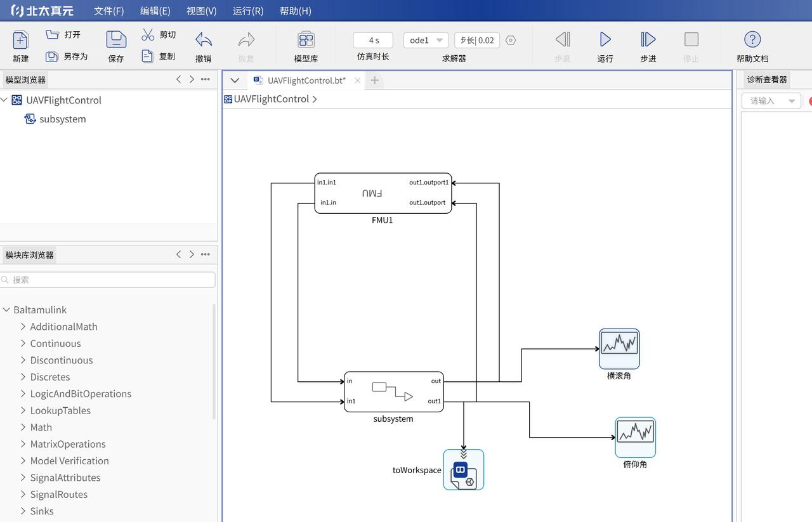This screenshot has height=522, width=812.
Task: Open the 运行(R) menu
Action: pos(248,11)
